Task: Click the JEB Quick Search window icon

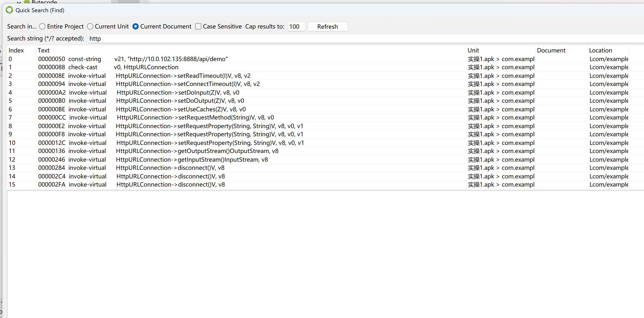Action: point(9,10)
